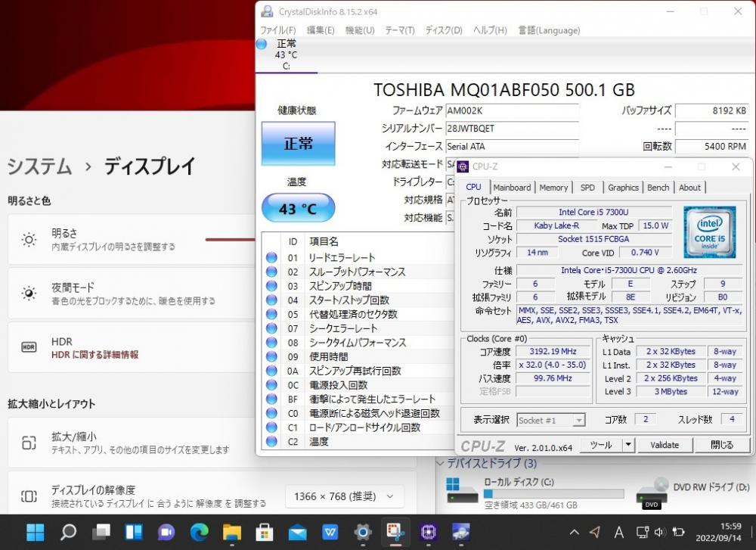Open the HDR に関する詳細情報 link

click(x=94, y=355)
